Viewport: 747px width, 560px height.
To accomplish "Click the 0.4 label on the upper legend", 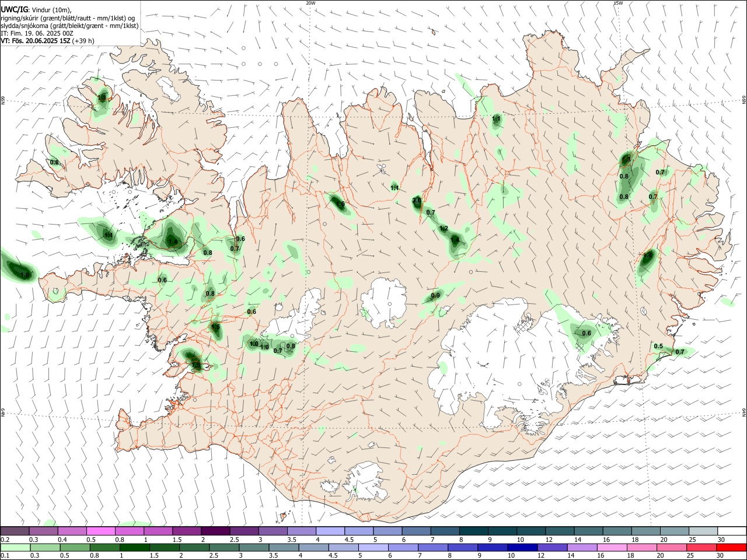I will [x=62, y=540].
